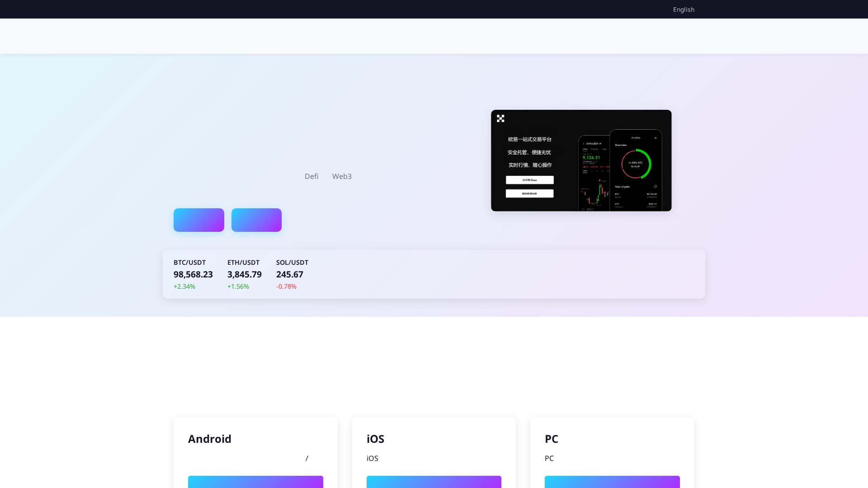Screen dimensions: 868x488
Task: Click the favorite star next to the ETH/USDT pair
Action: point(600,143)
